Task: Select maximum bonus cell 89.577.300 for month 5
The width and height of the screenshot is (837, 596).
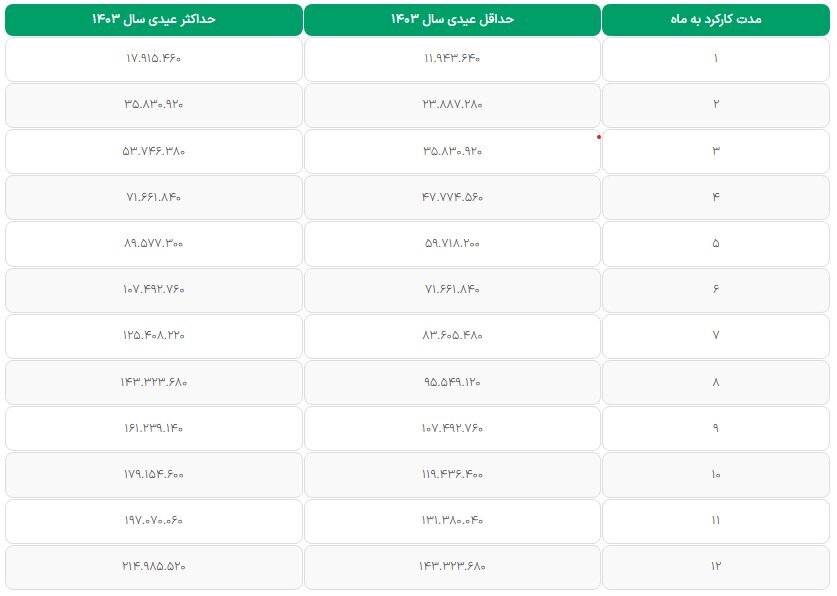Action: point(154,243)
